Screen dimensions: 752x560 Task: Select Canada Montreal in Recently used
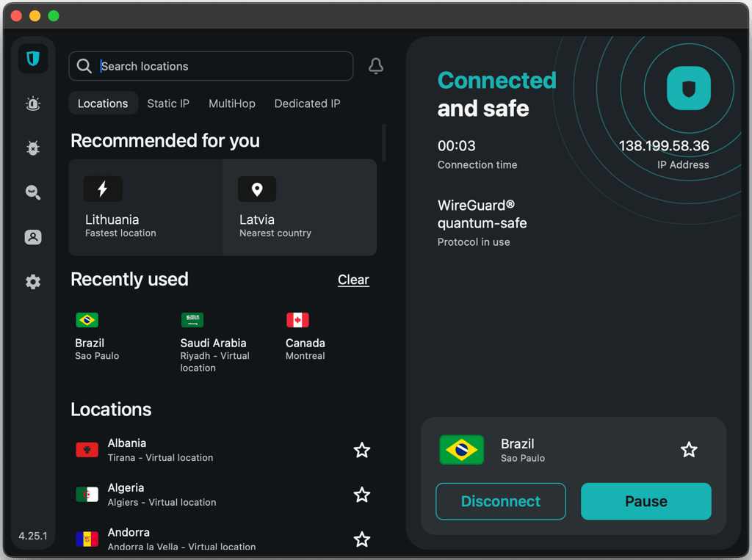pos(305,337)
